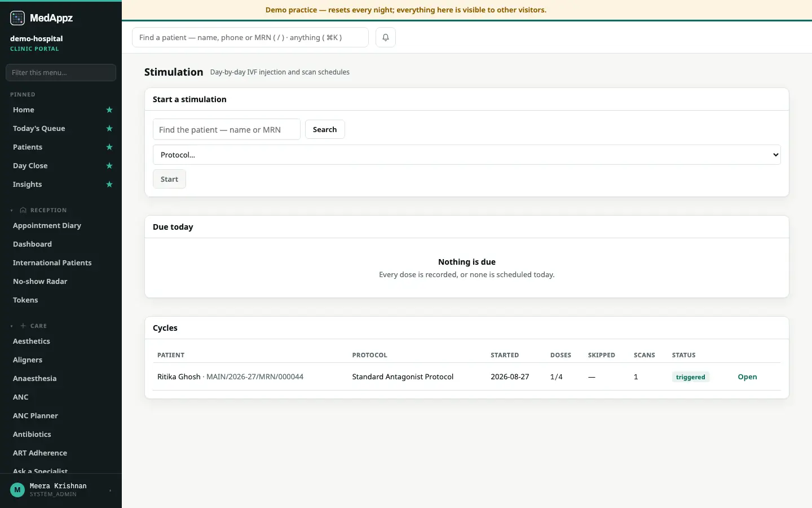Toggle the Insights pin star

click(109, 185)
